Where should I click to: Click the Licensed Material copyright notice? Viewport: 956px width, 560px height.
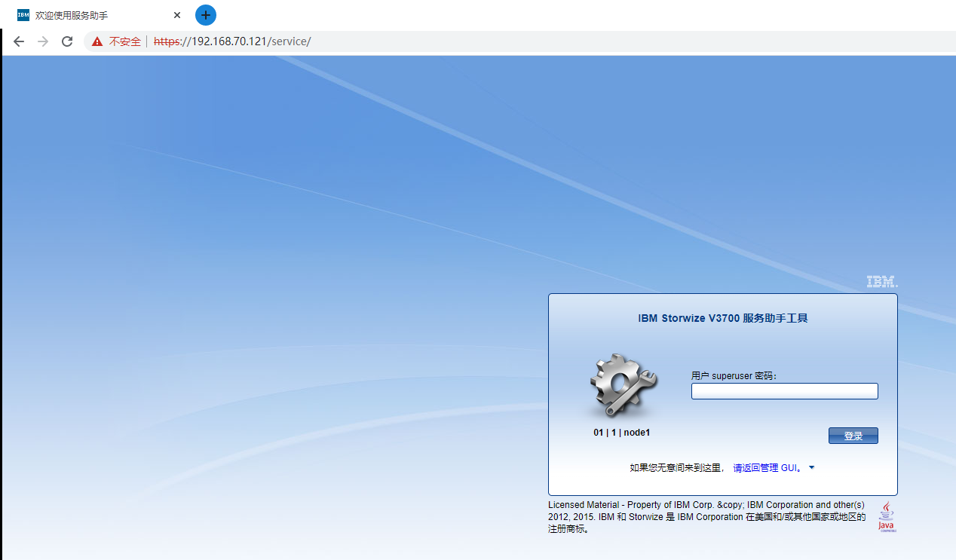tap(707, 517)
